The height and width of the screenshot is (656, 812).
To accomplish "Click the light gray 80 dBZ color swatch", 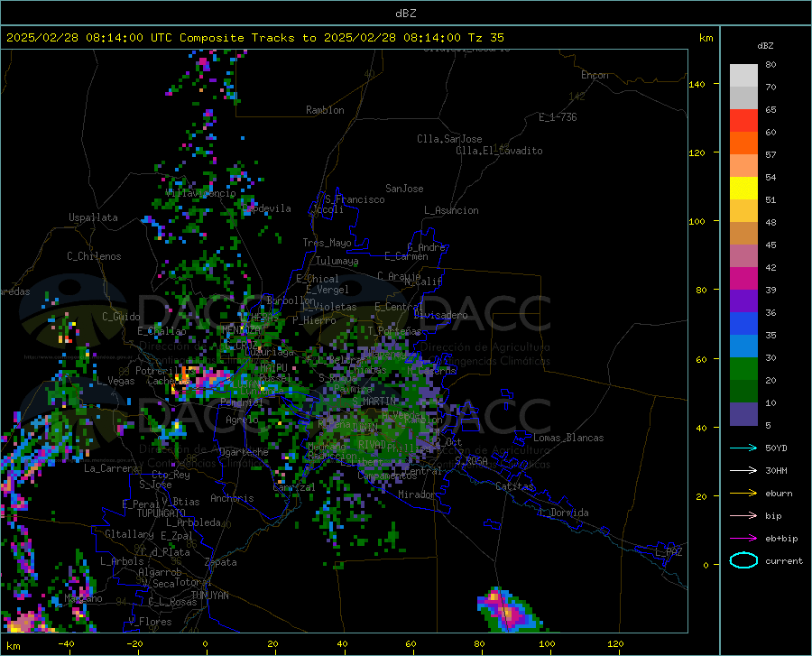I will click(x=743, y=75).
